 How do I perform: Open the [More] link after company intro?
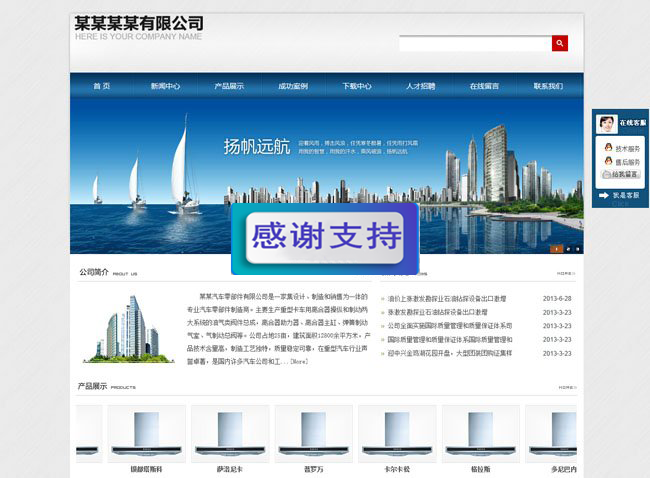299,362
